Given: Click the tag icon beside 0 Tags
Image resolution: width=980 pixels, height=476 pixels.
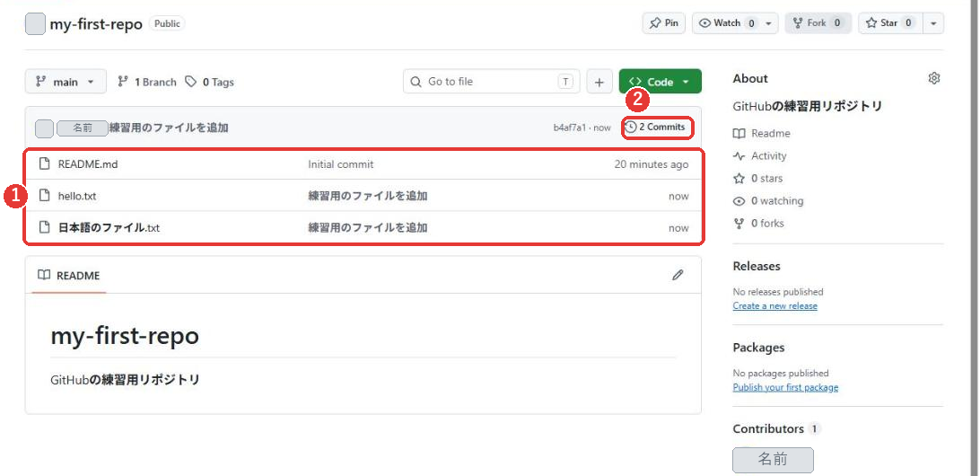Looking at the screenshot, I should tap(190, 82).
